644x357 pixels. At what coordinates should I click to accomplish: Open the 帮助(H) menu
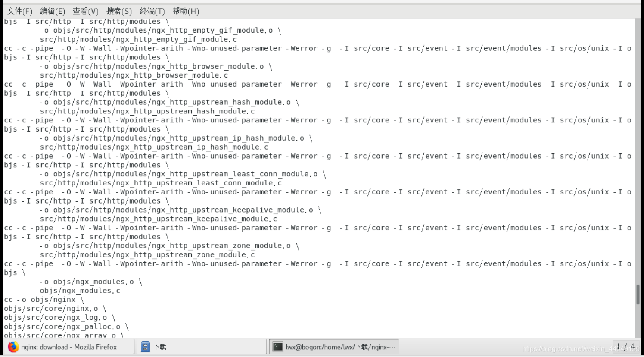point(186,11)
